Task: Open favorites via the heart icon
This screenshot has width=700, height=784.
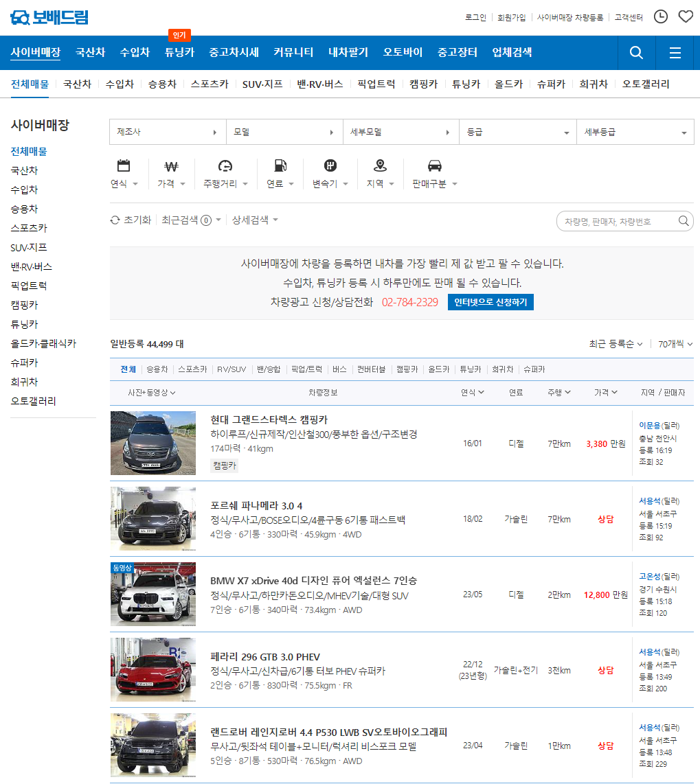Action: pyautogui.click(x=685, y=16)
